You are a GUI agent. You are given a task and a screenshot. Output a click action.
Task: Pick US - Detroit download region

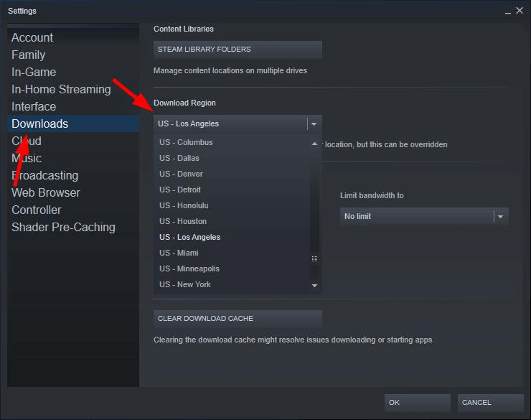pyautogui.click(x=232, y=190)
